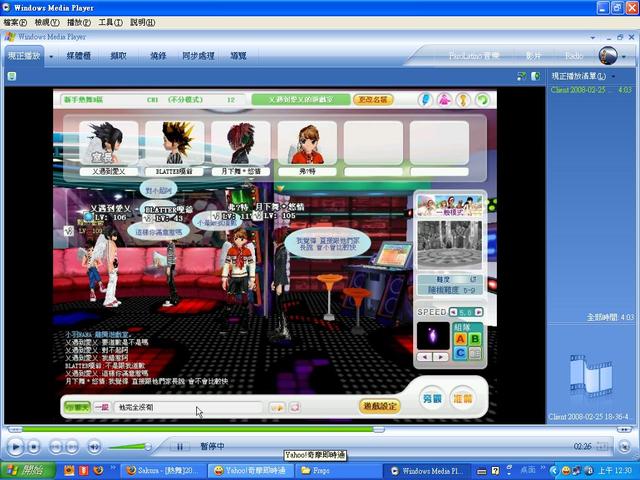Expand the 現正播放 tab options arrow
Image resolution: width=640 pixels, height=480 pixels.
[51, 56]
